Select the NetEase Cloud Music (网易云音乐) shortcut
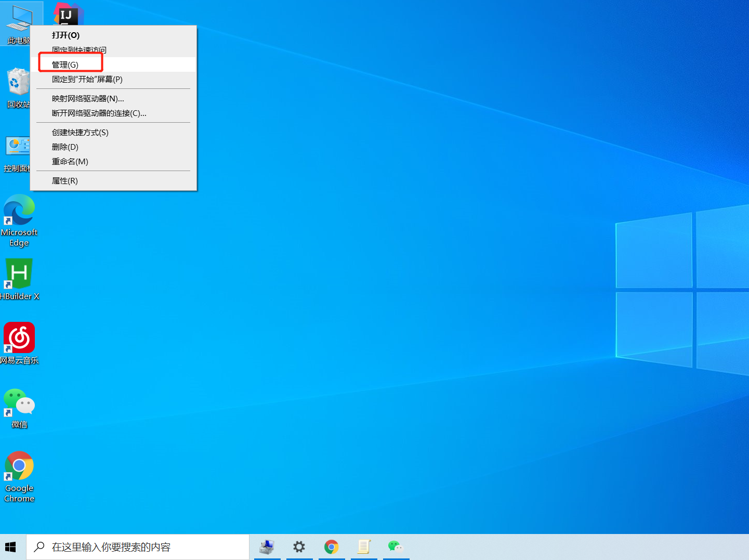 (19, 343)
